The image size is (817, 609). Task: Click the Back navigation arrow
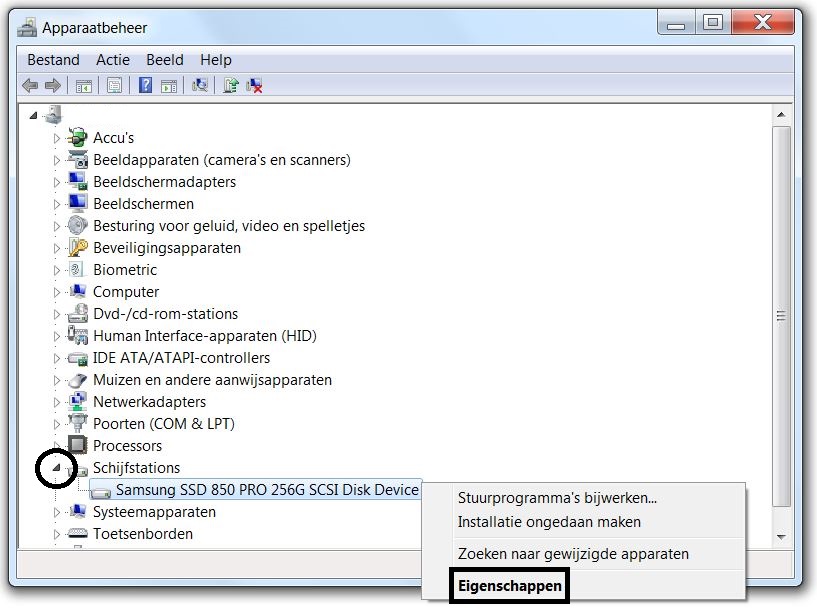tap(30, 85)
